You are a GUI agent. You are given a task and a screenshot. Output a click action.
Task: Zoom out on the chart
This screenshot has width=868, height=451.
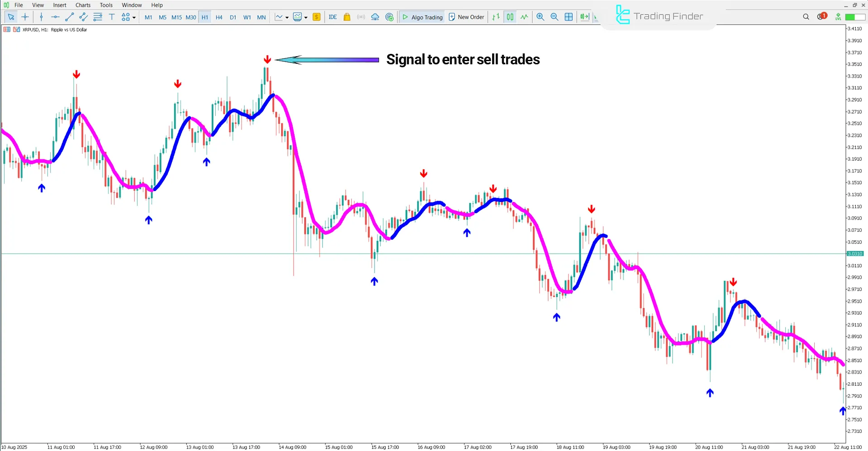point(555,17)
